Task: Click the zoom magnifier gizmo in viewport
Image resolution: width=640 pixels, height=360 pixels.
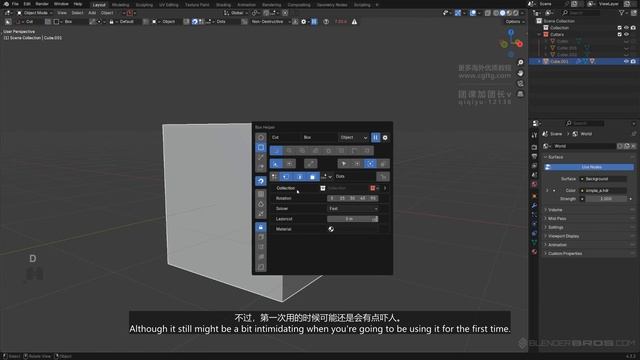Action: click(520, 62)
